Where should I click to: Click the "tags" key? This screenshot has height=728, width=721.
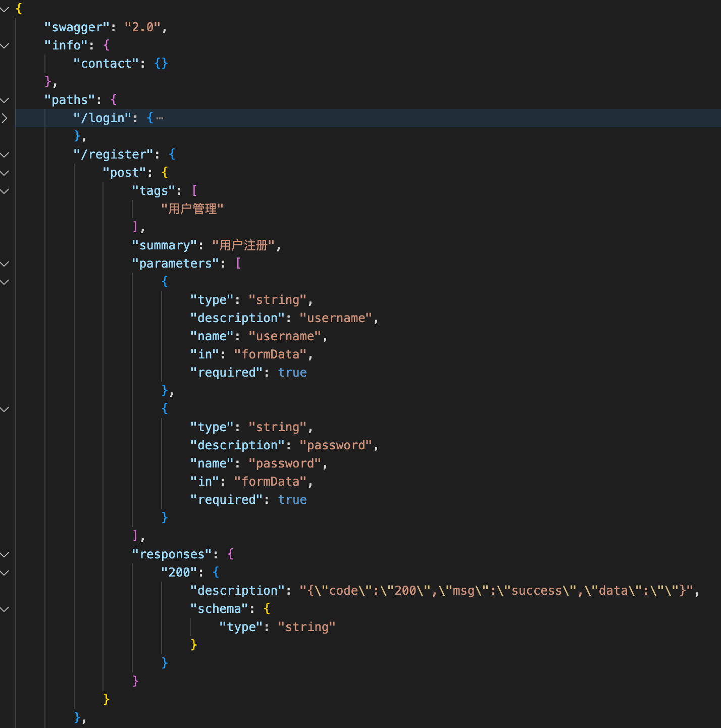[153, 191]
